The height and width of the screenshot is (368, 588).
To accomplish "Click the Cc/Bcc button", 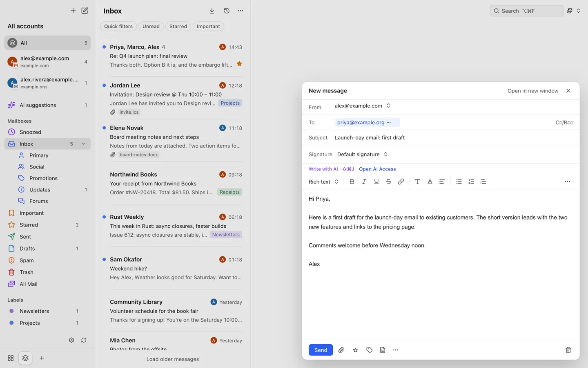I will click(564, 122).
